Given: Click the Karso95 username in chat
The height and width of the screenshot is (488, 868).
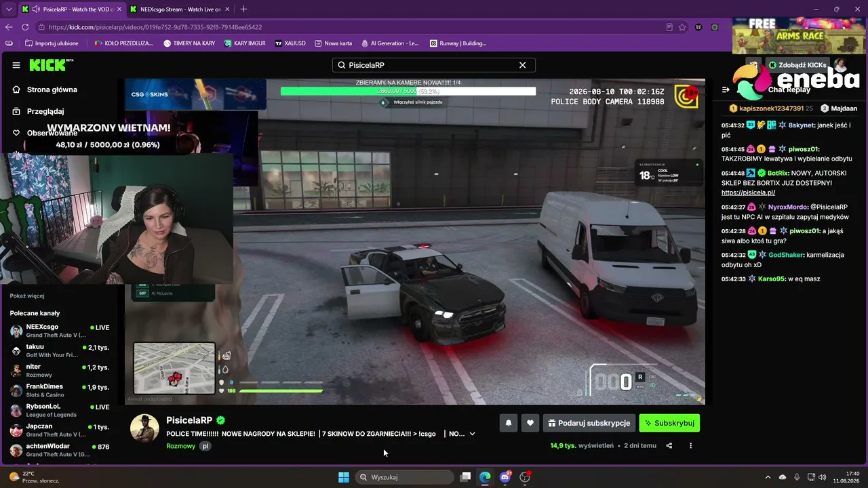Looking at the screenshot, I should 771,279.
